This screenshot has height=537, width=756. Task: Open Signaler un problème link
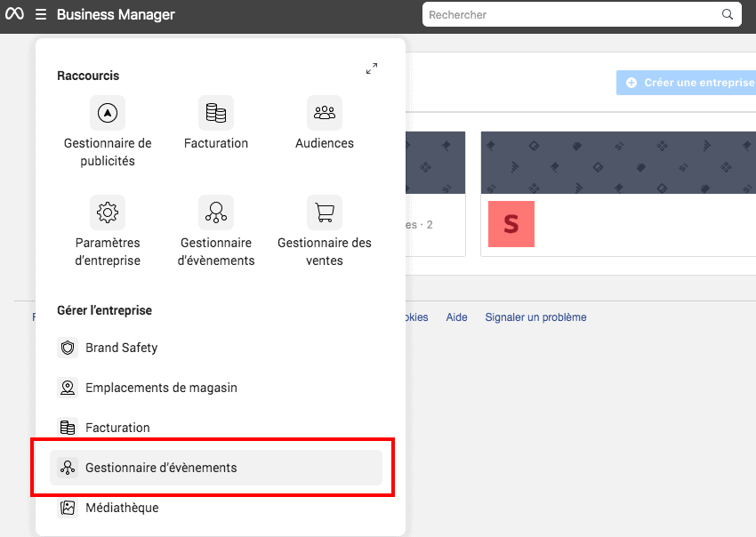[x=535, y=317]
